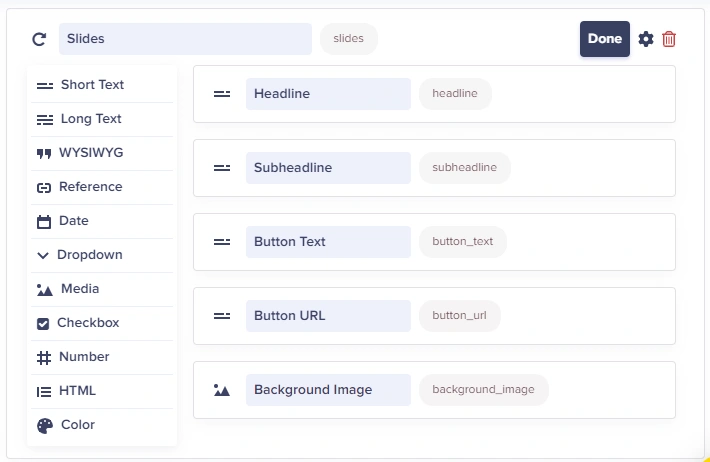Click the Slides title input

click(x=185, y=39)
